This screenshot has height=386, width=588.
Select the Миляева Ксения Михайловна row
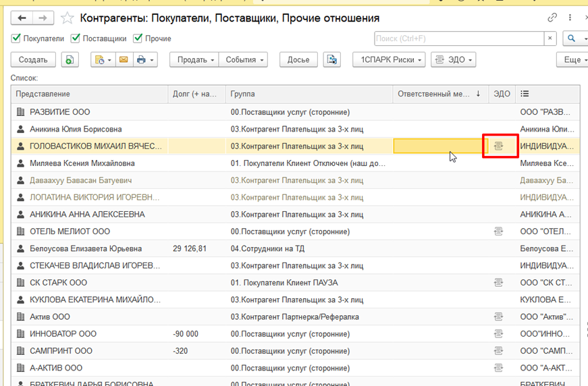click(296, 163)
